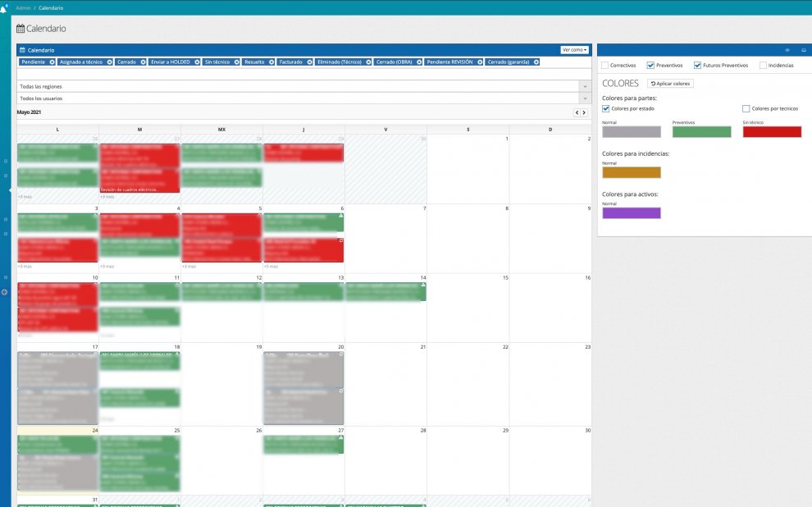Click the eye icon in colors panel header
The height and width of the screenshot is (507, 812).
tap(787, 50)
